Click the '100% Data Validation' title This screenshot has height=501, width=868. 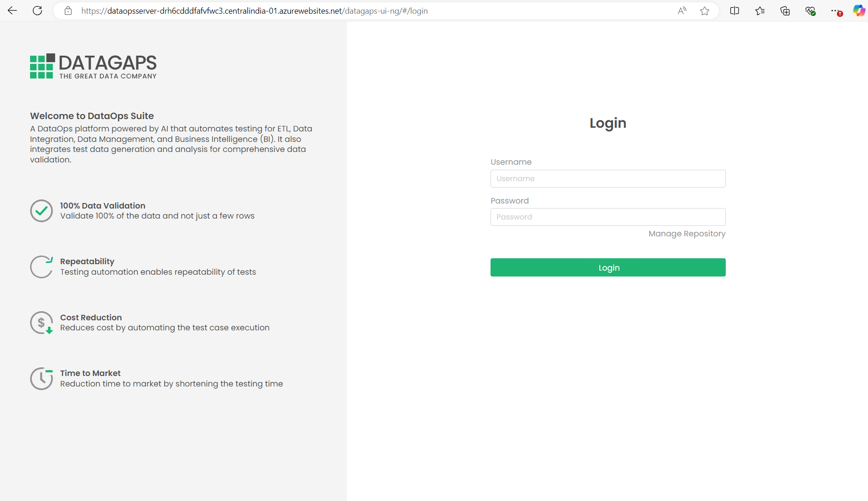pos(103,206)
